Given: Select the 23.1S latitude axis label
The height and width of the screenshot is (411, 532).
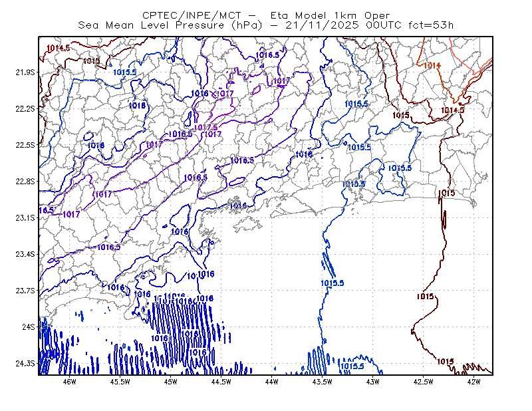Looking at the screenshot, I should tap(25, 217).
